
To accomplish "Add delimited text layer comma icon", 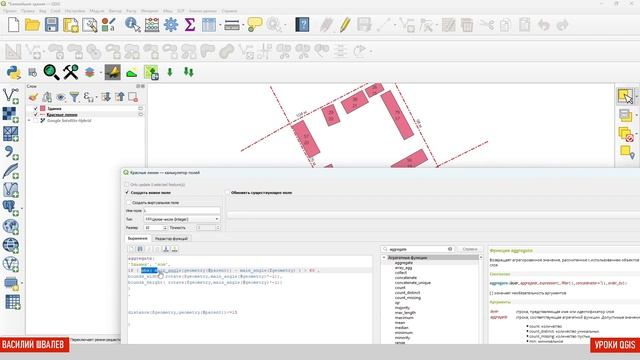I will pyautogui.click(x=11, y=153).
